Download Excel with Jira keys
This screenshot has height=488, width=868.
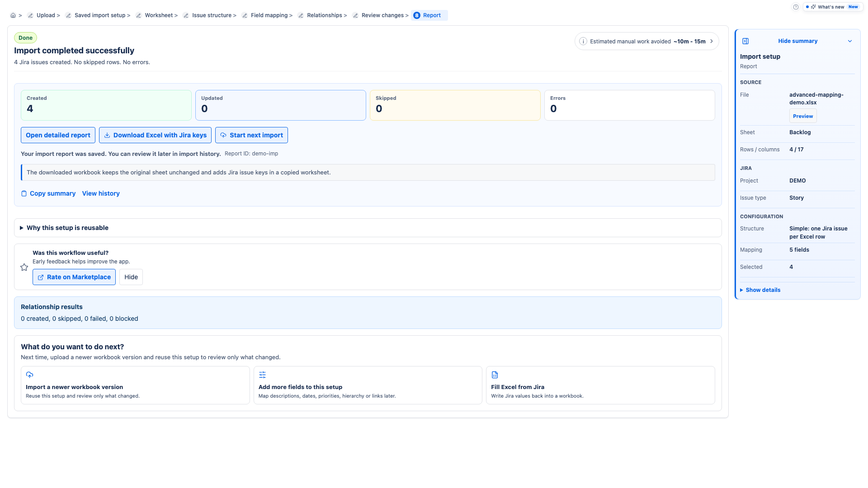pyautogui.click(x=155, y=135)
